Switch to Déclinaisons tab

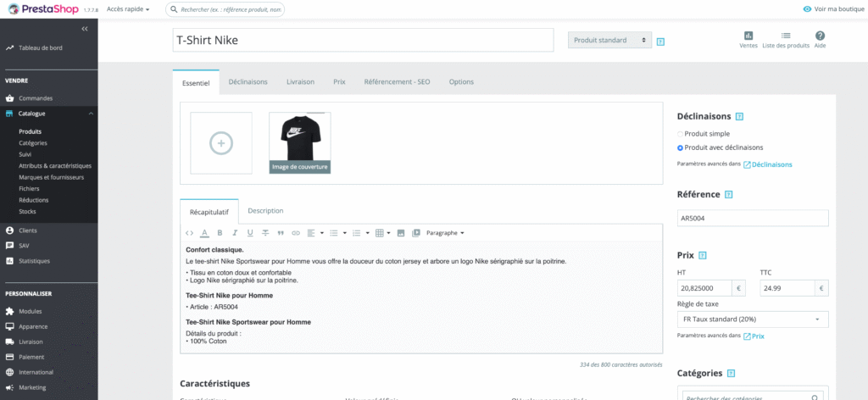(x=248, y=82)
